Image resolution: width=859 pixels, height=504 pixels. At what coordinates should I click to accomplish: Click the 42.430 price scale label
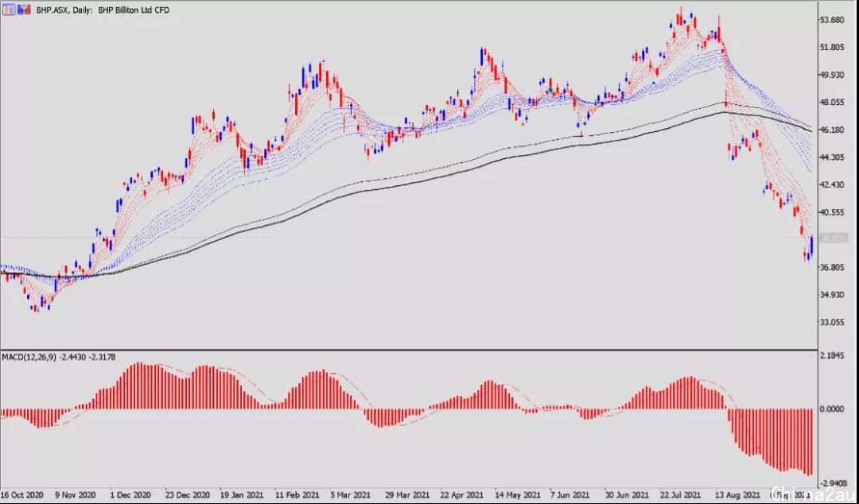(833, 184)
